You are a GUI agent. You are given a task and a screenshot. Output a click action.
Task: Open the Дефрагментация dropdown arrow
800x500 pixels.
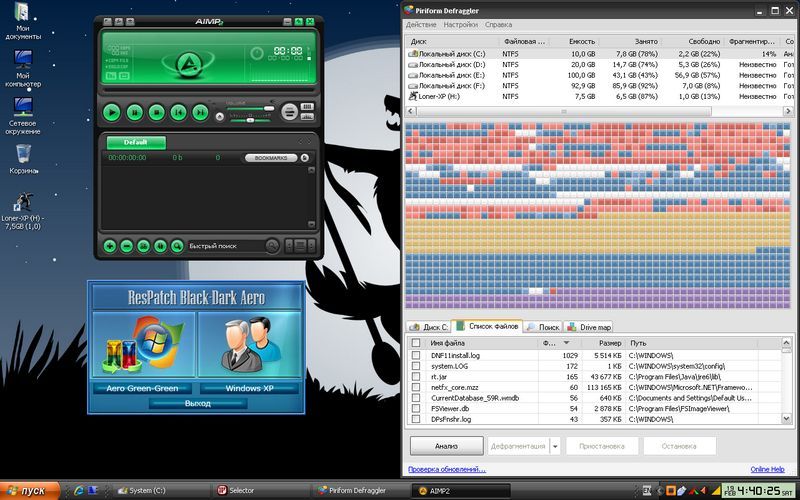pos(554,446)
